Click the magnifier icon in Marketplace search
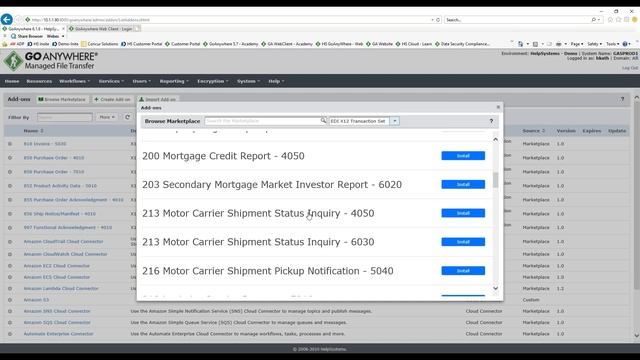This screenshot has height=360, width=640. 323,121
